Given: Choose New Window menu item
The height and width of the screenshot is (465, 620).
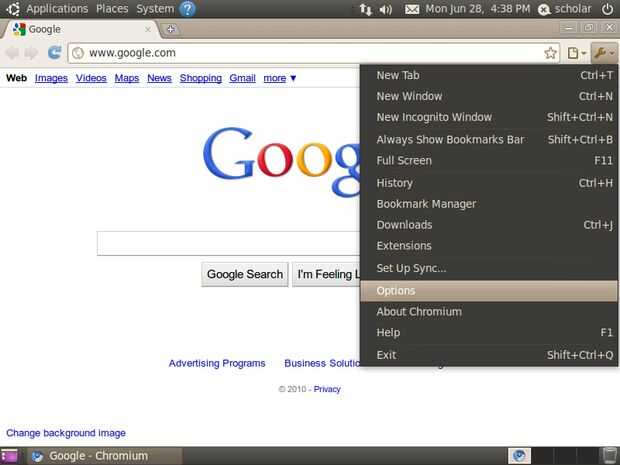Looking at the screenshot, I should coord(489,96).
